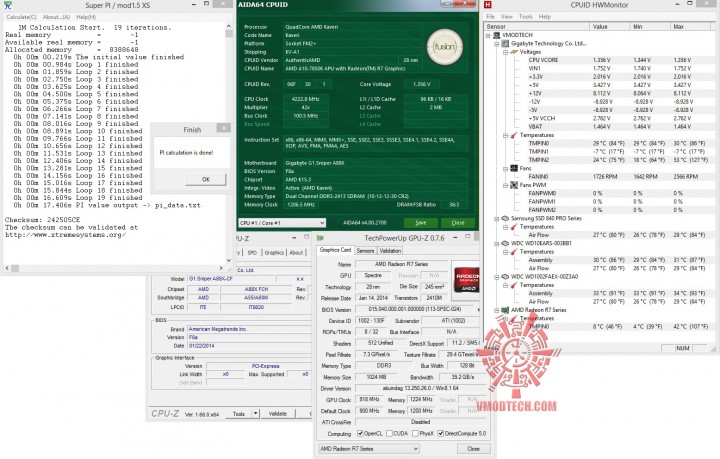Click thermometer icon under Gigabyte Temperatures
Viewport: 720px width, 459px height.
[x=514, y=135]
